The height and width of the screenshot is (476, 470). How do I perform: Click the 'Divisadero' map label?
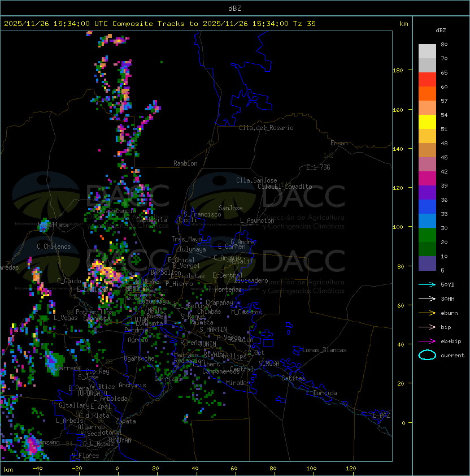pos(251,280)
